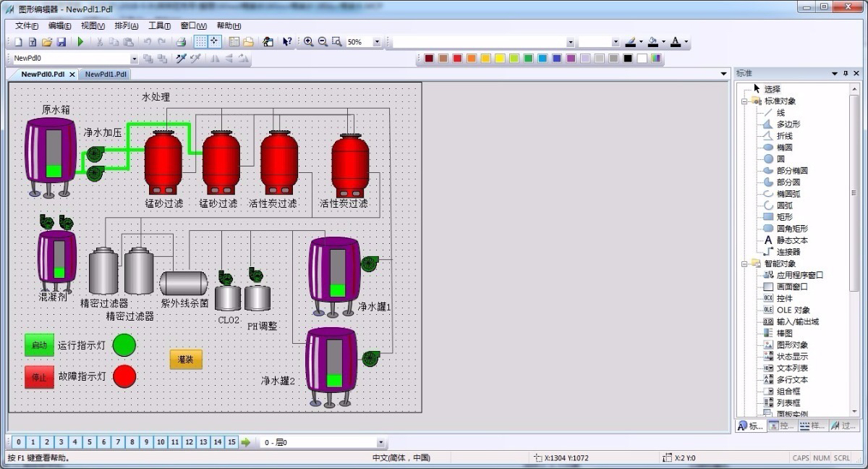This screenshot has height=469, width=868.
Task: Select layer 5 button
Action: 89,442
